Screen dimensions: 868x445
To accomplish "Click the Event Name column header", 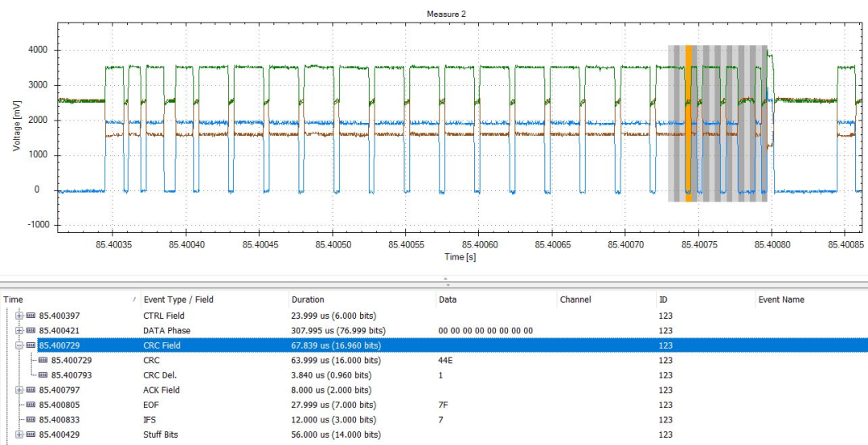I will coord(812,300).
